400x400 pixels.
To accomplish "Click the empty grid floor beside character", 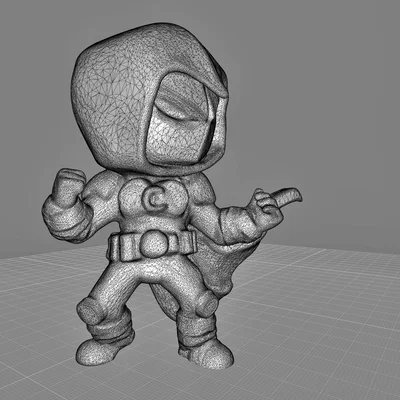I will click(x=317, y=317).
